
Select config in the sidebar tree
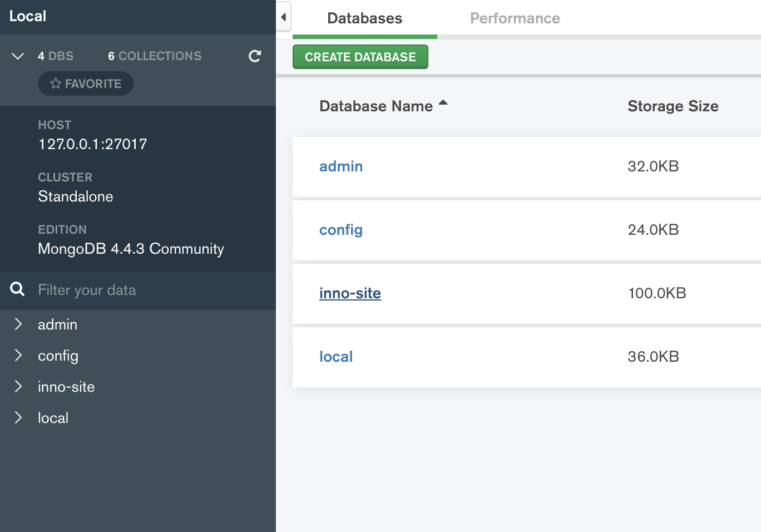coord(58,356)
